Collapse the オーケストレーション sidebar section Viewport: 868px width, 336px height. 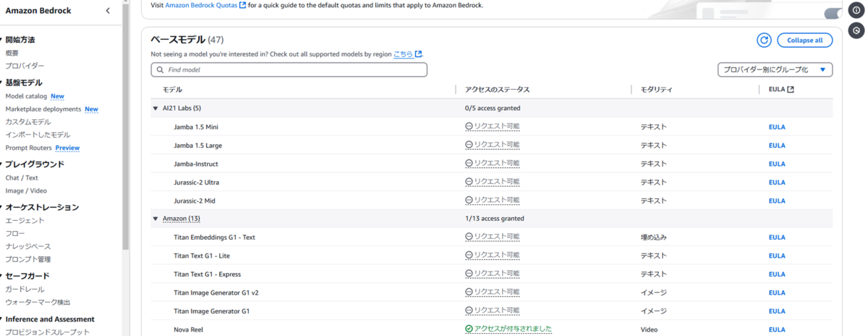coord(1,207)
